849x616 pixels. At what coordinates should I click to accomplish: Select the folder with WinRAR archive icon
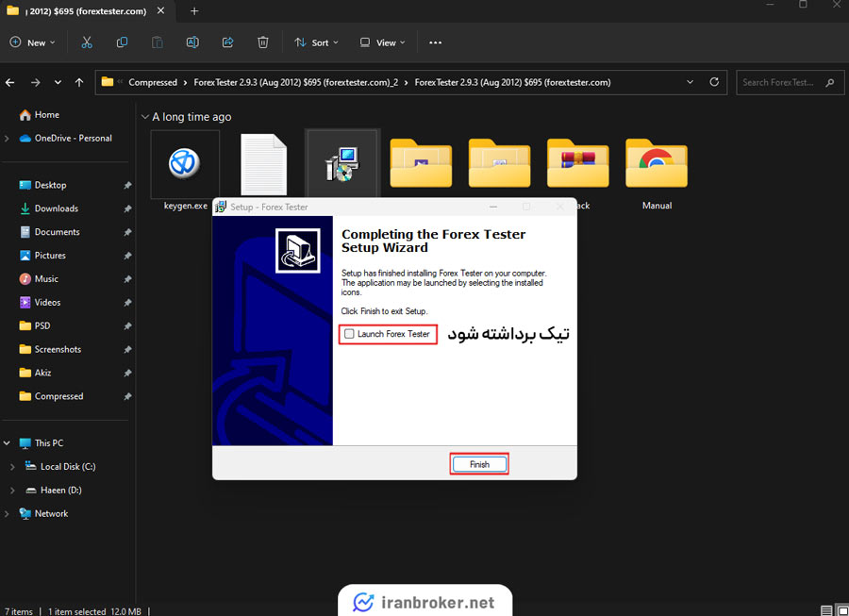tap(577, 163)
